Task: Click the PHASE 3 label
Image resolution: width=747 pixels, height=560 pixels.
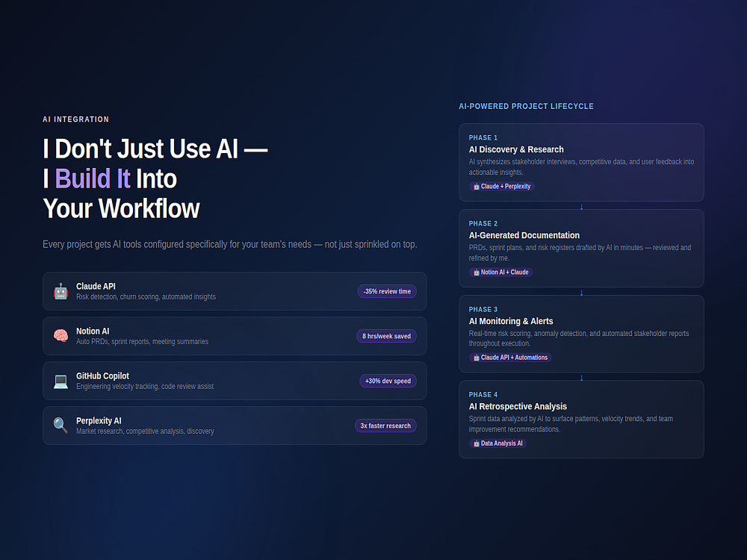Action: point(483,310)
